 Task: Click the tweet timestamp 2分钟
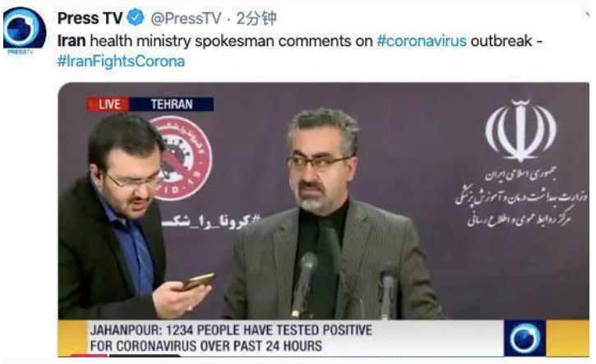(256, 18)
